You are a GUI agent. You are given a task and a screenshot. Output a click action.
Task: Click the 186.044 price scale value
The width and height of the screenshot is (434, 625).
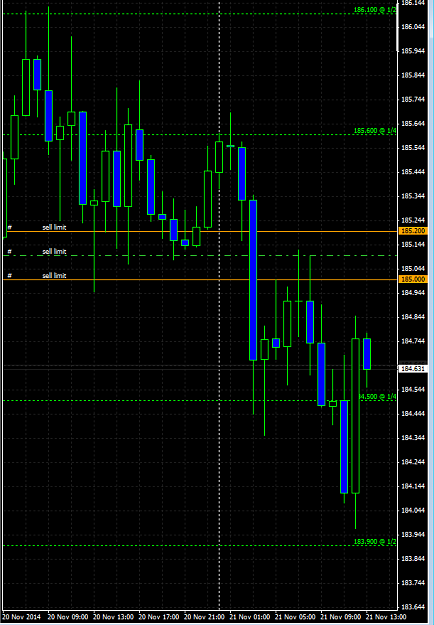[412, 27]
